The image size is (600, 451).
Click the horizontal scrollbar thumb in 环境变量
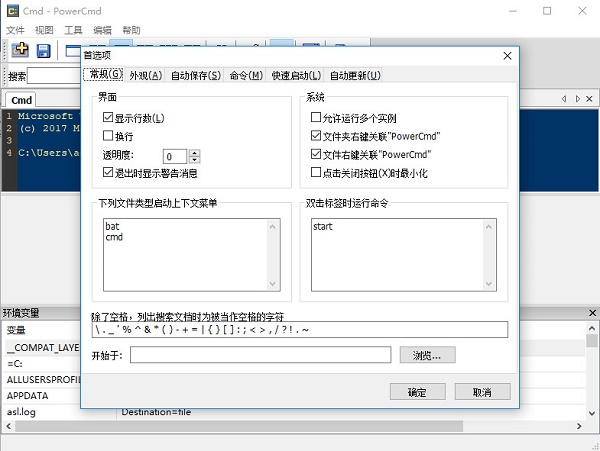(239, 426)
